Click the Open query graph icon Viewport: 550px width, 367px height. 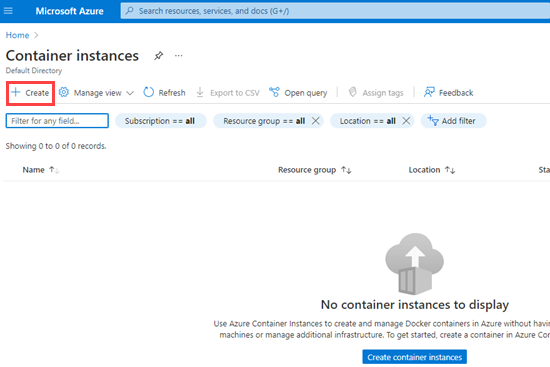(x=274, y=92)
